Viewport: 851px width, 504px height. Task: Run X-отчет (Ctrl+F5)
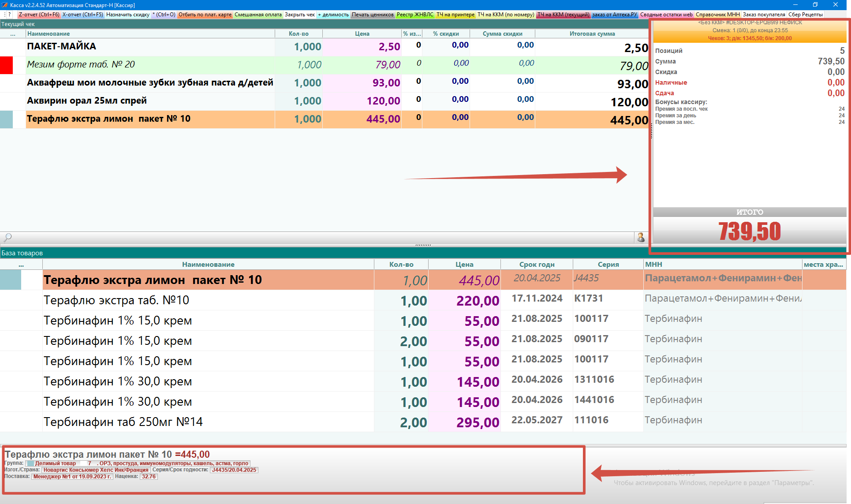pyautogui.click(x=82, y=15)
